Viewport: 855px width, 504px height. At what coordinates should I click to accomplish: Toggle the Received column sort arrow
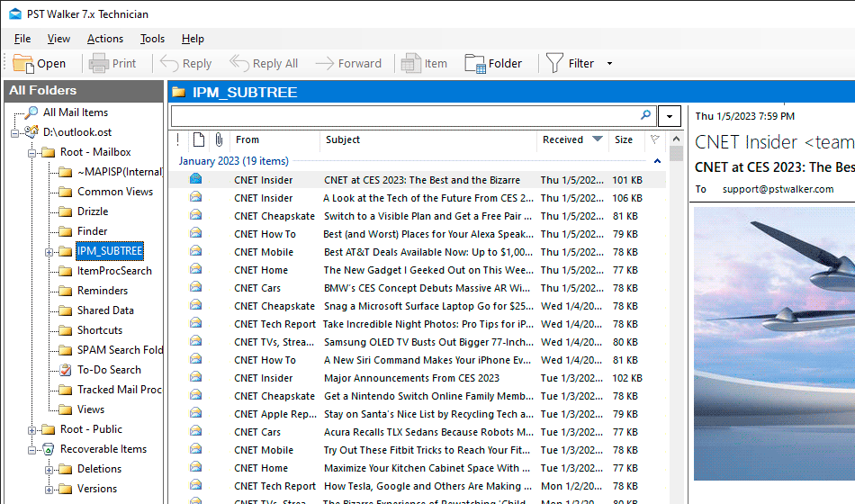597,139
